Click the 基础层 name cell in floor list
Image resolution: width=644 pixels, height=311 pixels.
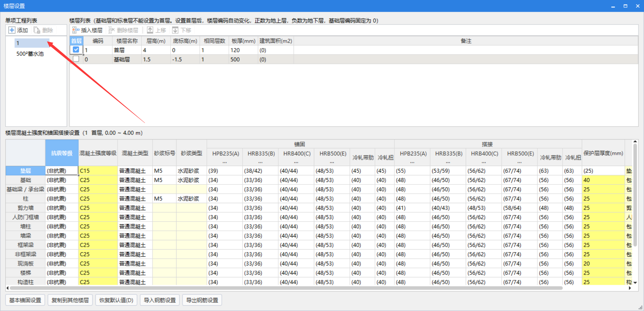(127, 59)
